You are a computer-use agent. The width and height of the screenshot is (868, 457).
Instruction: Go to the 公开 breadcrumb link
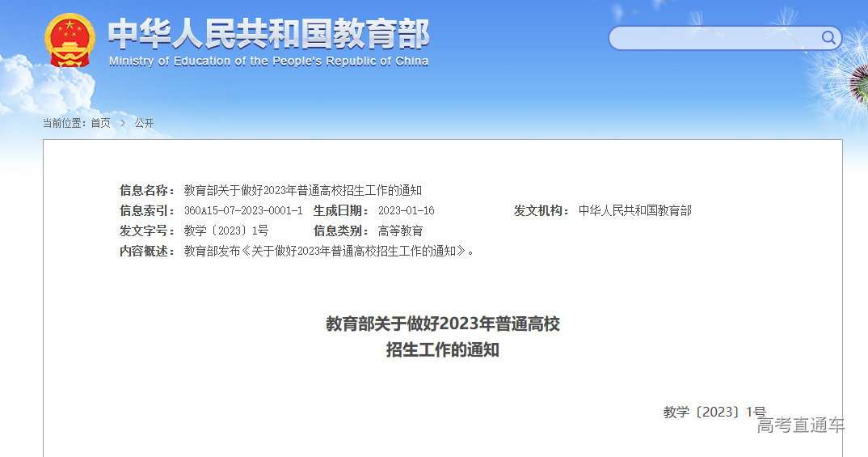point(144,123)
